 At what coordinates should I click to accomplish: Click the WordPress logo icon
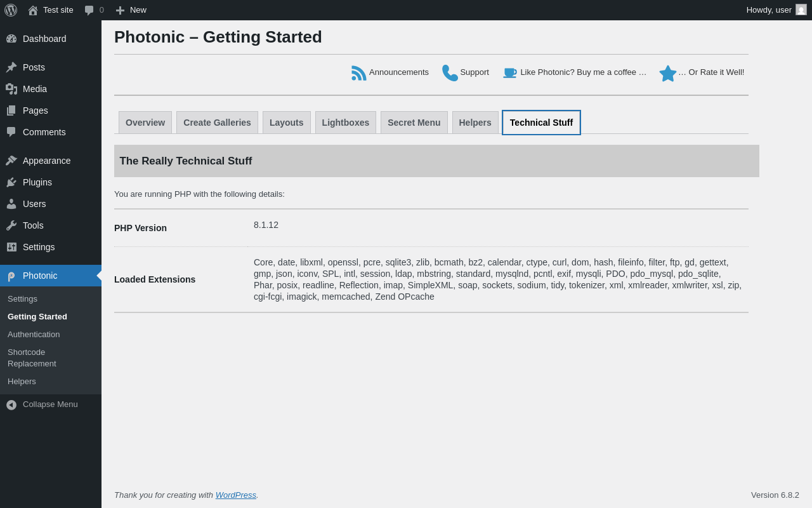coord(11,10)
